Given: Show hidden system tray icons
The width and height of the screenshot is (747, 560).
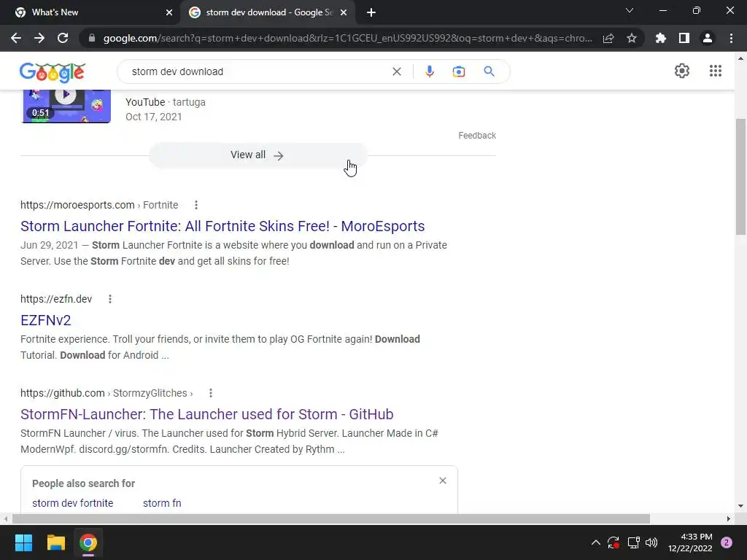Looking at the screenshot, I should (x=595, y=542).
